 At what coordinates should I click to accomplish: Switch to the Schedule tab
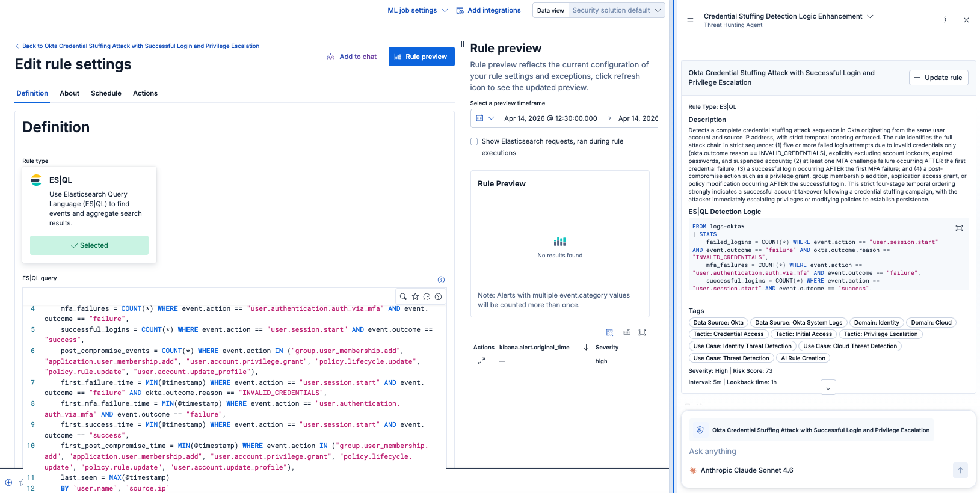click(106, 93)
